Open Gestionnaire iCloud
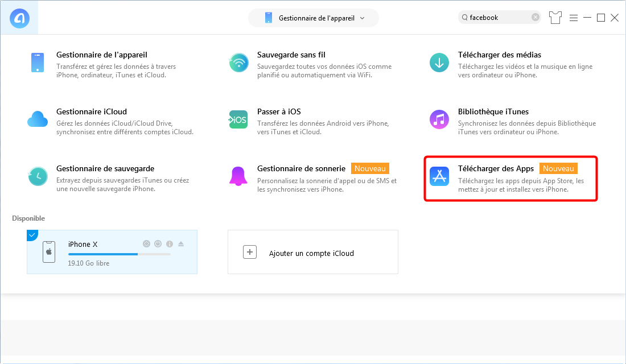Image resolution: width=626 pixels, height=364 pixels. pos(91,112)
